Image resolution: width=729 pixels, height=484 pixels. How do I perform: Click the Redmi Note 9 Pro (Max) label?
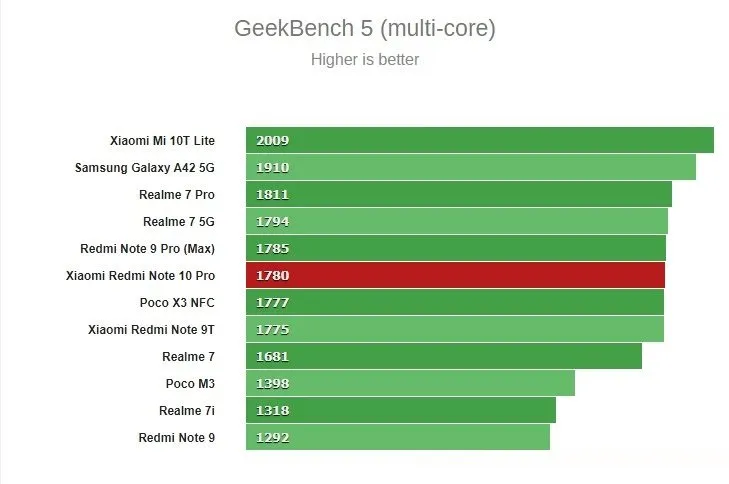pyautogui.click(x=147, y=248)
